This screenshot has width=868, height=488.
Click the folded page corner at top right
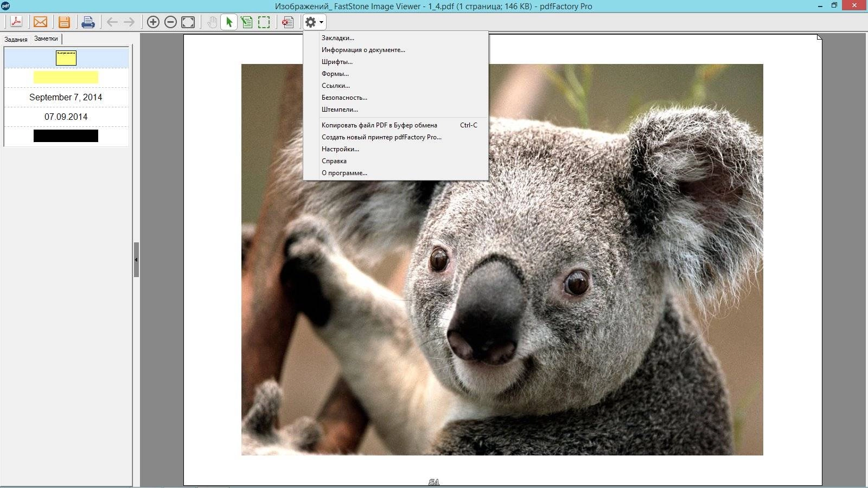click(819, 37)
